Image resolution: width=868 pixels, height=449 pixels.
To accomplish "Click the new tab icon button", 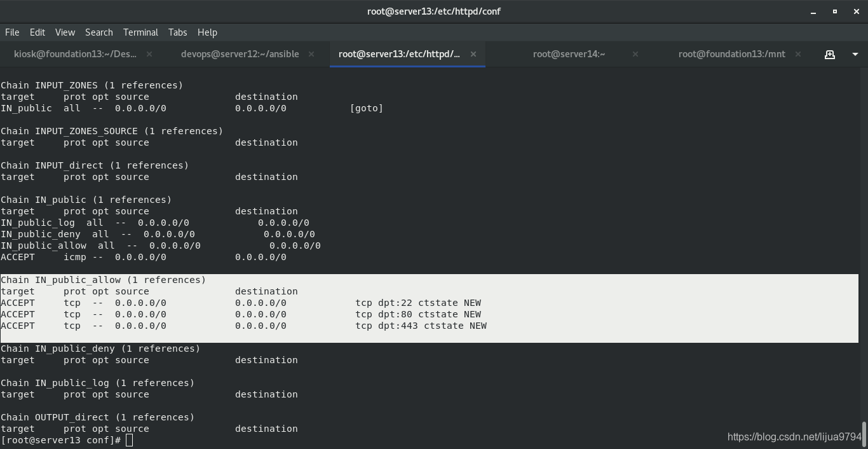I will click(830, 54).
